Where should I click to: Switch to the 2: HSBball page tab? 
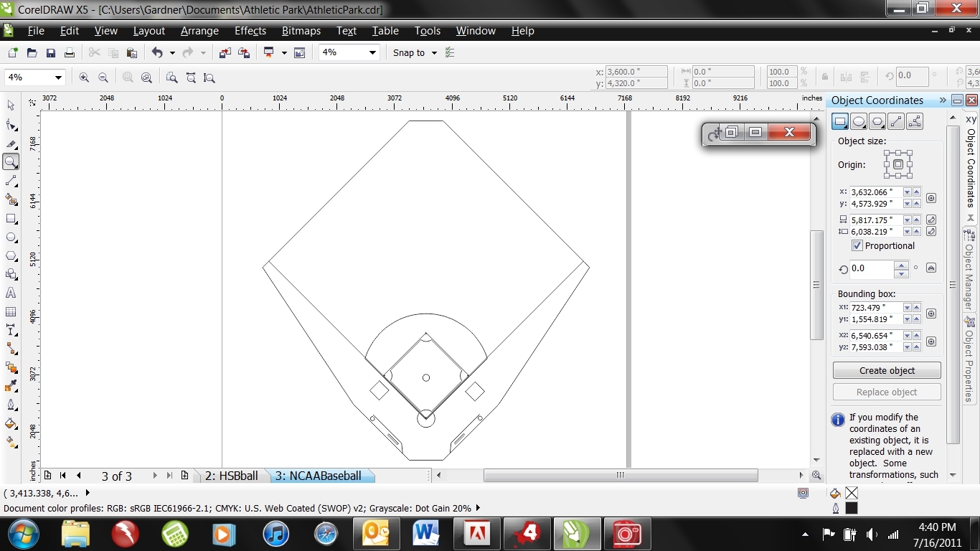point(231,476)
